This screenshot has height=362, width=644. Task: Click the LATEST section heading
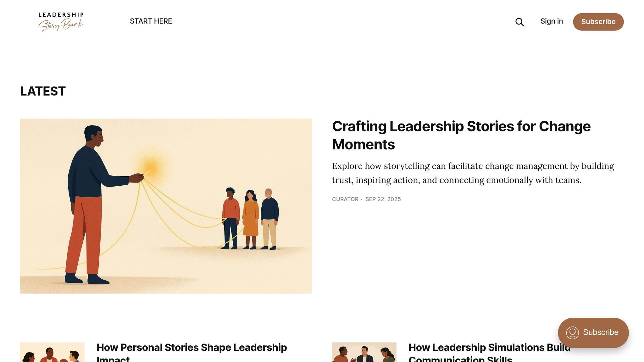pos(43,91)
